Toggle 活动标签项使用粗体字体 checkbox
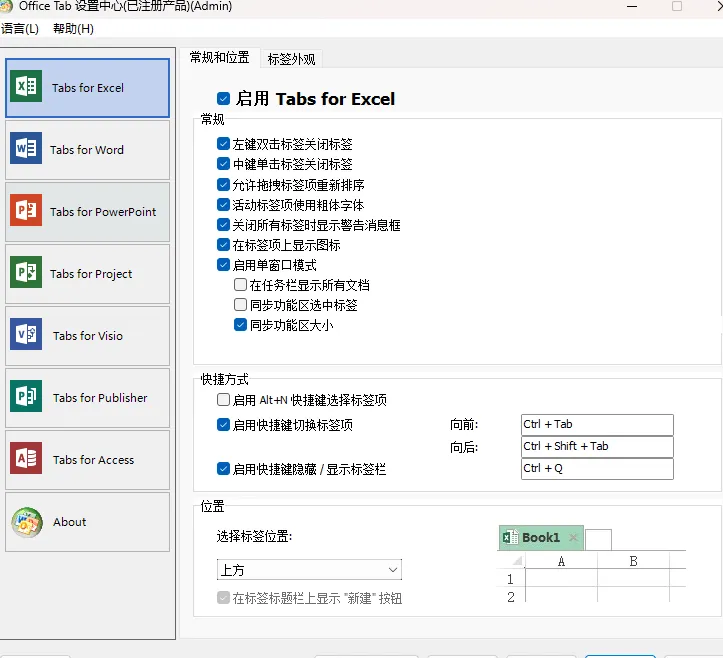 (223, 204)
